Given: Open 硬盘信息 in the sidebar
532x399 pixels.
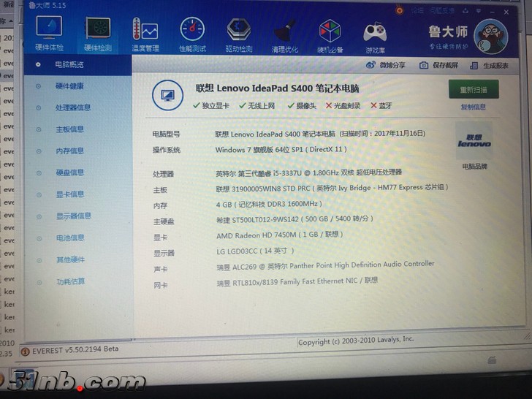Looking at the screenshot, I should (x=69, y=172).
